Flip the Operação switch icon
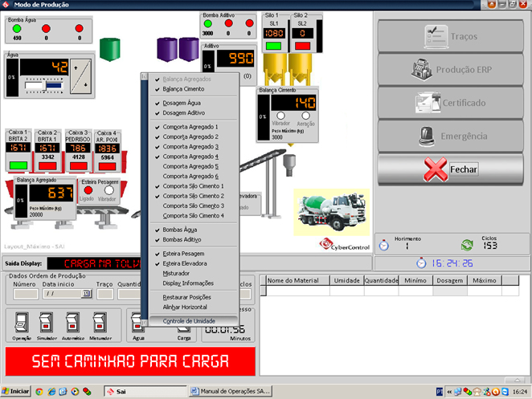Screen dimensions: 532x399 pyautogui.click(x=21, y=322)
